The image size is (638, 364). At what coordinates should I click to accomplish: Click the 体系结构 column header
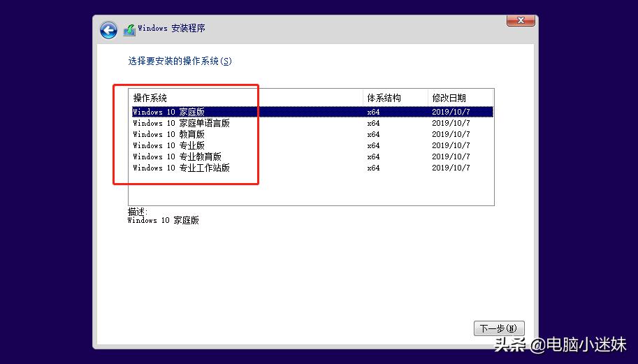(395, 98)
